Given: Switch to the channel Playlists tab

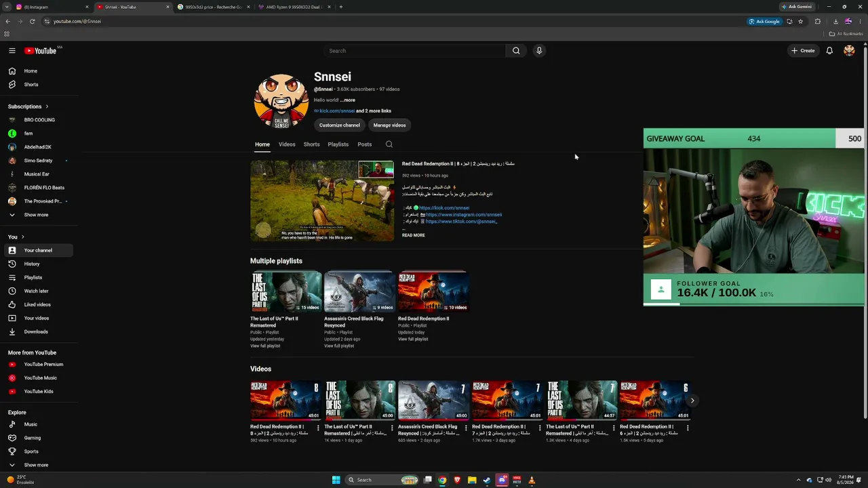Looking at the screenshot, I should tap(338, 144).
